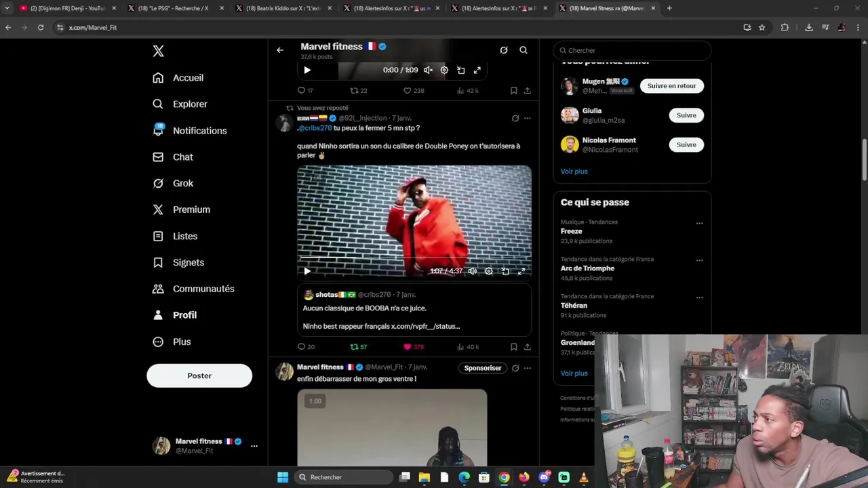This screenshot has width=868, height=488.
Task: Search profile posts with magnifier icon
Action: click(524, 50)
